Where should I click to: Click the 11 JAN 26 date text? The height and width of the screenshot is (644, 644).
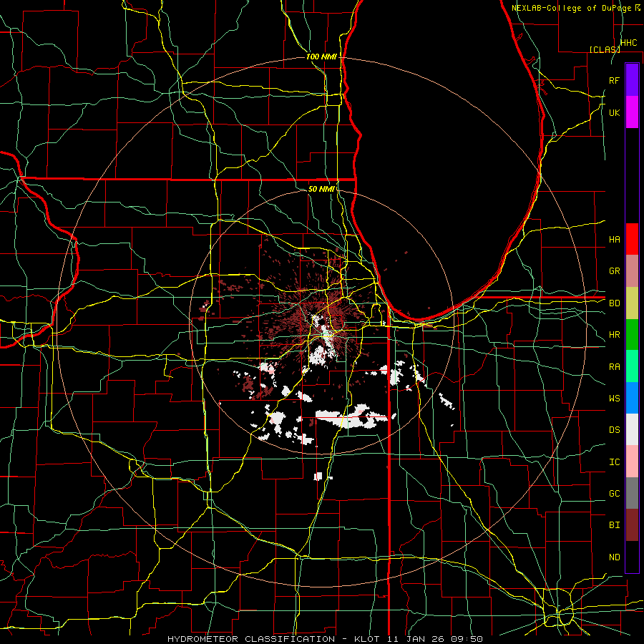pyautogui.click(x=415, y=639)
